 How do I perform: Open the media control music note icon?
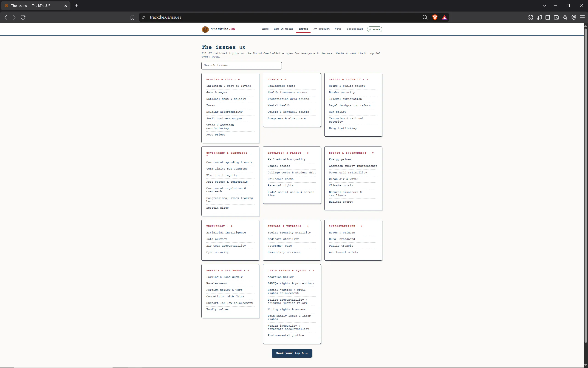tap(539, 17)
